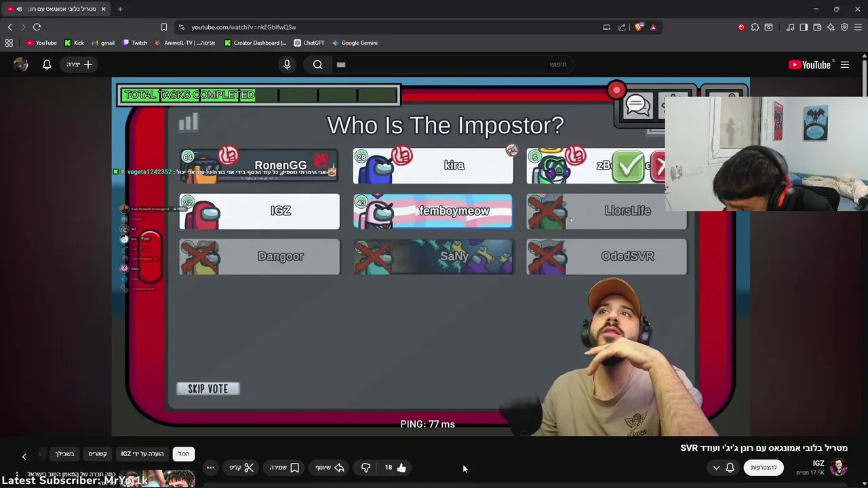This screenshot has height=488, width=868.
Task: Open the IGZ channel name link
Action: tap(818, 464)
